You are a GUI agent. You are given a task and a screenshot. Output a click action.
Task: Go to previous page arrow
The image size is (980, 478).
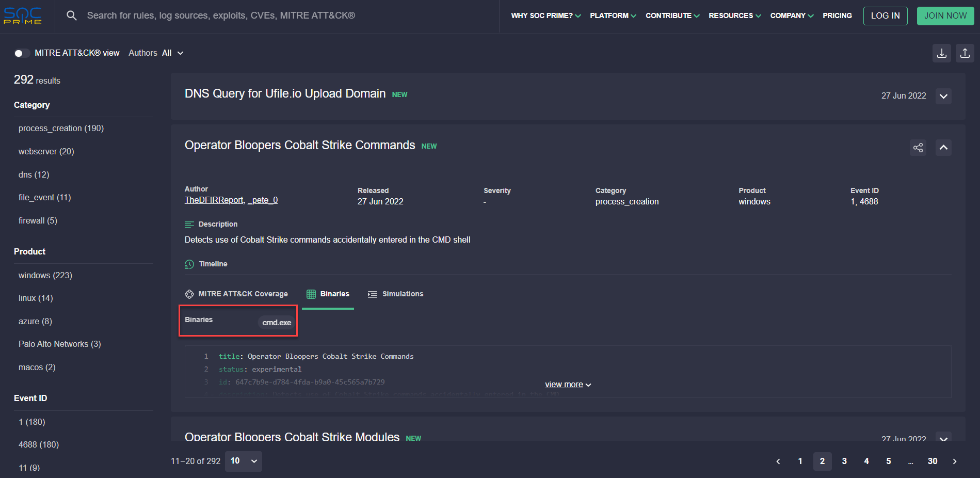pyautogui.click(x=778, y=461)
